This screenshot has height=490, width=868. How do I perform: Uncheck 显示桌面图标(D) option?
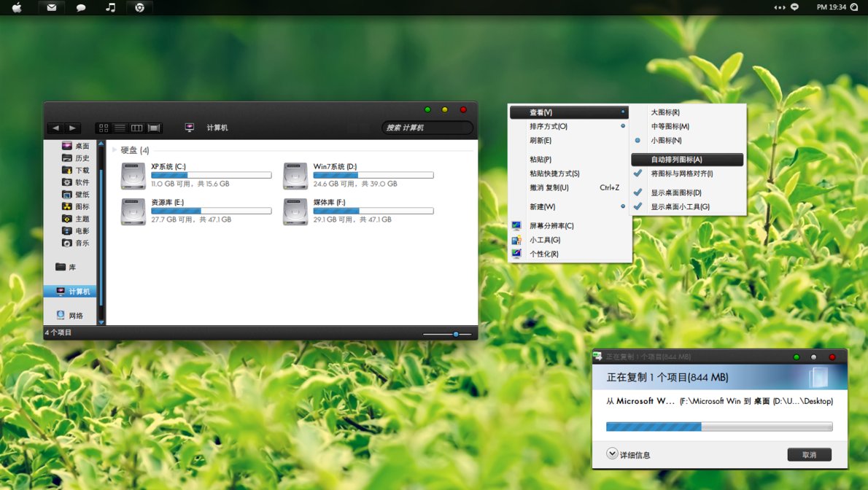pyautogui.click(x=675, y=192)
